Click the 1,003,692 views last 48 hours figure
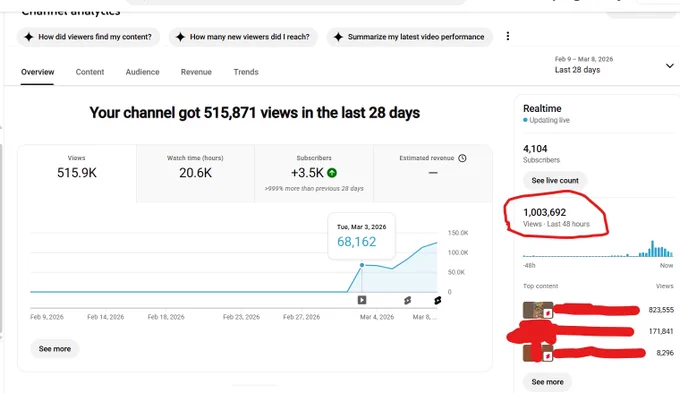Viewport: 680px width, 393px height. [x=544, y=213]
